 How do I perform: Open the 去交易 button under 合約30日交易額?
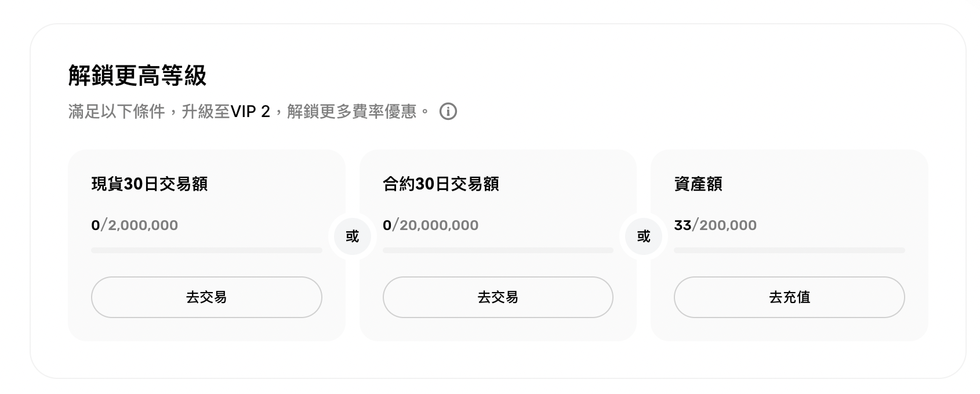pos(498,297)
